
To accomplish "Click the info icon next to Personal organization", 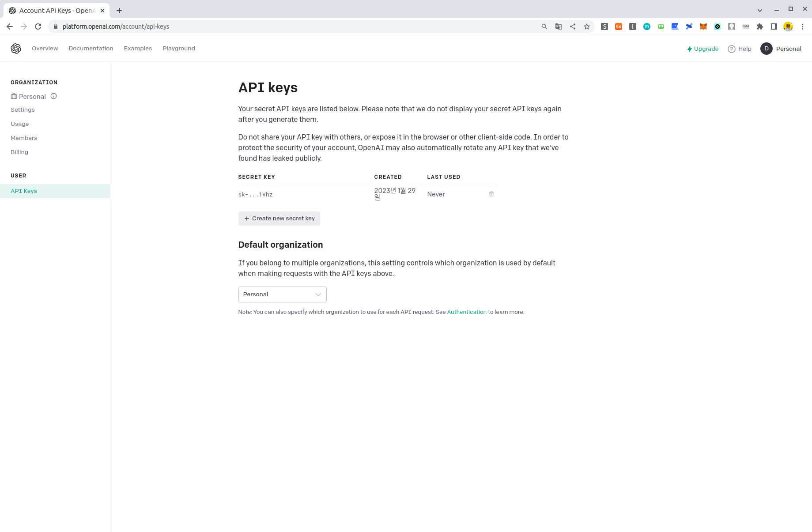I will pyautogui.click(x=53, y=96).
